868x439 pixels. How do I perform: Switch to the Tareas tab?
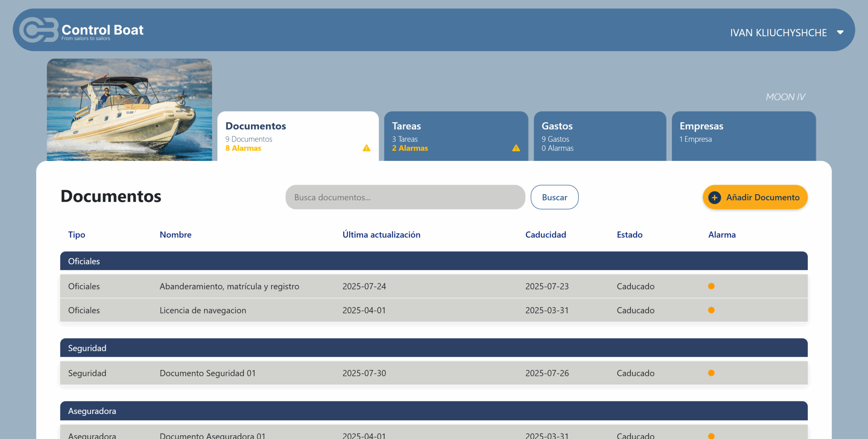pos(455,136)
